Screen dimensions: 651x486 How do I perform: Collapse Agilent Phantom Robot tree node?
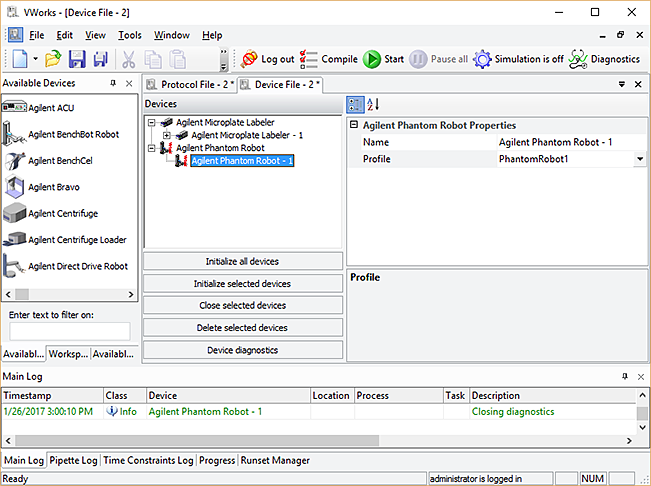153,148
